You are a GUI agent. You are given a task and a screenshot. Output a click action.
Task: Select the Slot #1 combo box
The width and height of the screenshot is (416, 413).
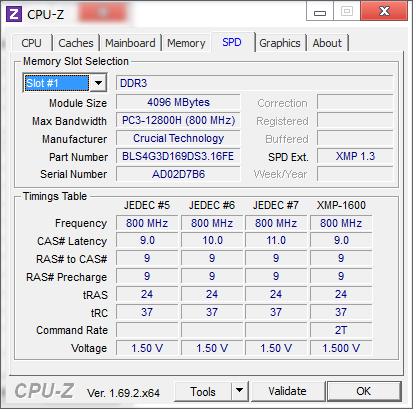tap(65, 83)
